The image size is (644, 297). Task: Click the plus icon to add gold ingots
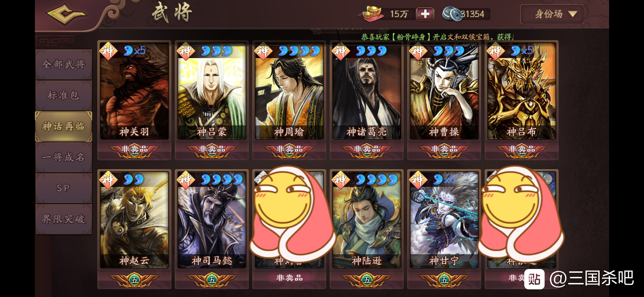[x=425, y=14]
